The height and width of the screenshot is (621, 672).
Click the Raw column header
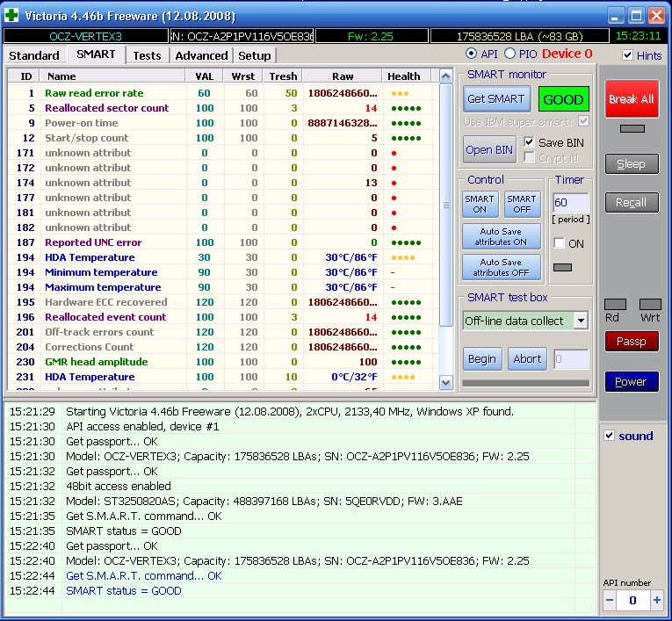[x=343, y=76]
